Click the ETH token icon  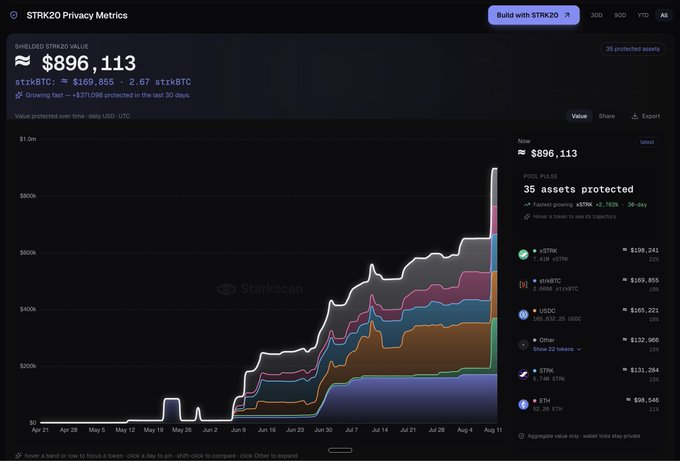523,404
